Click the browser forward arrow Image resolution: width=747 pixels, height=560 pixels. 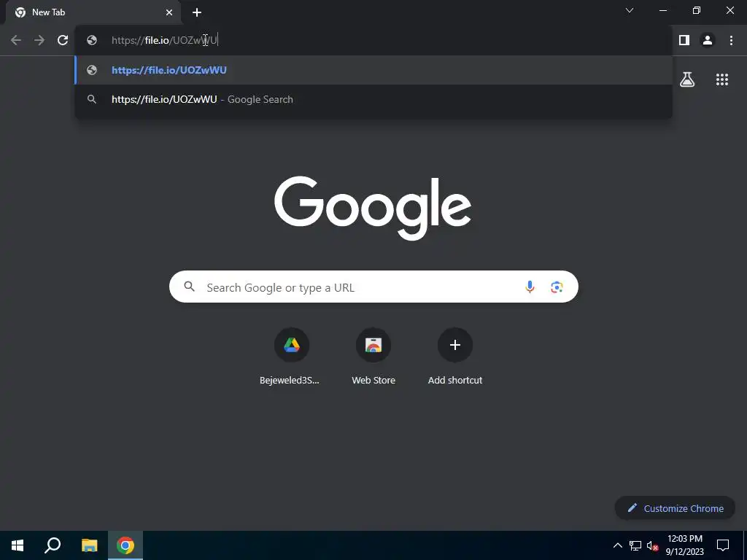pyautogui.click(x=39, y=40)
